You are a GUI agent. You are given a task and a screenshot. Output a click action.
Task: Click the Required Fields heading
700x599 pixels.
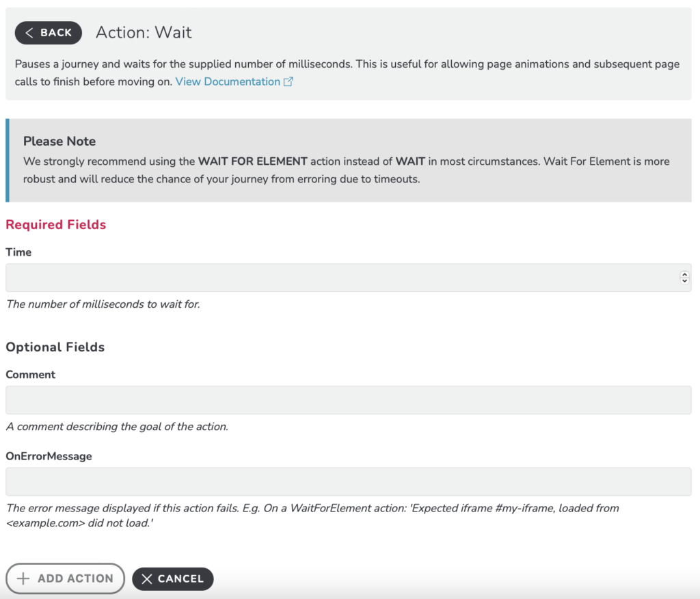(x=56, y=225)
